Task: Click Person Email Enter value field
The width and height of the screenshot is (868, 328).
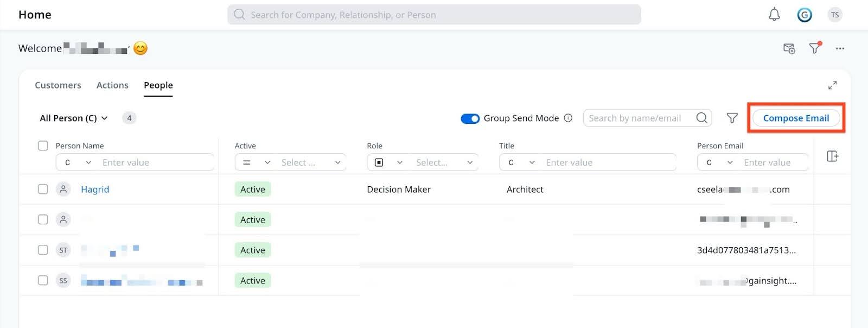Action: (774, 162)
